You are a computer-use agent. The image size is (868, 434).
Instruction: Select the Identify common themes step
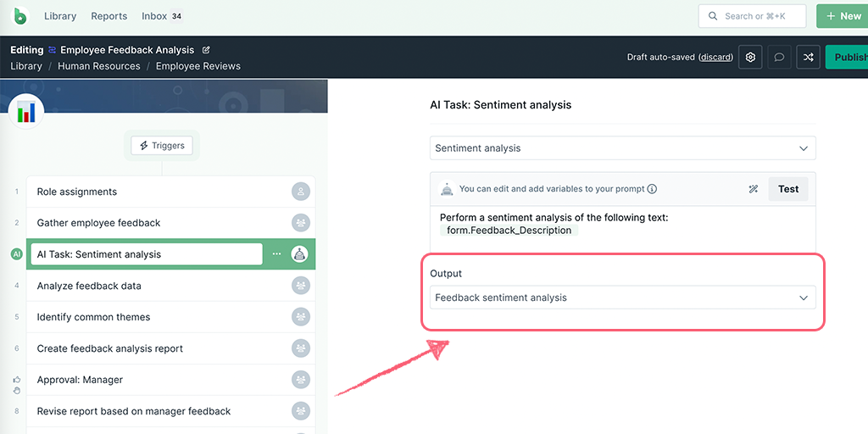click(x=170, y=317)
